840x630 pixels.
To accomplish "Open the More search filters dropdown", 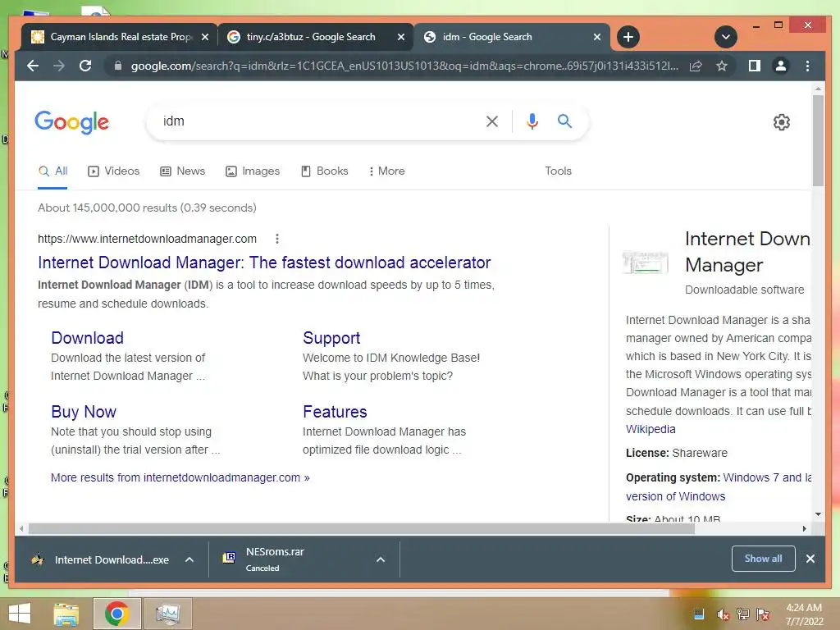I will coord(387,171).
